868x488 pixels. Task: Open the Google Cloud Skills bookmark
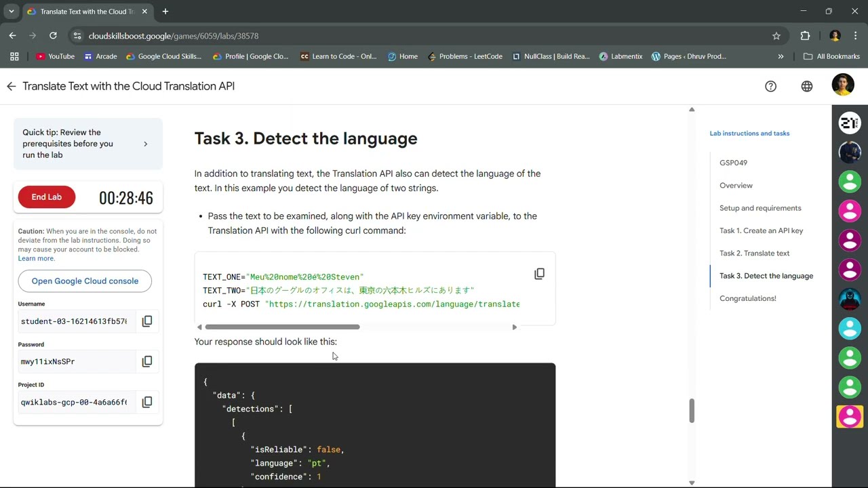[x=163, y=56]
